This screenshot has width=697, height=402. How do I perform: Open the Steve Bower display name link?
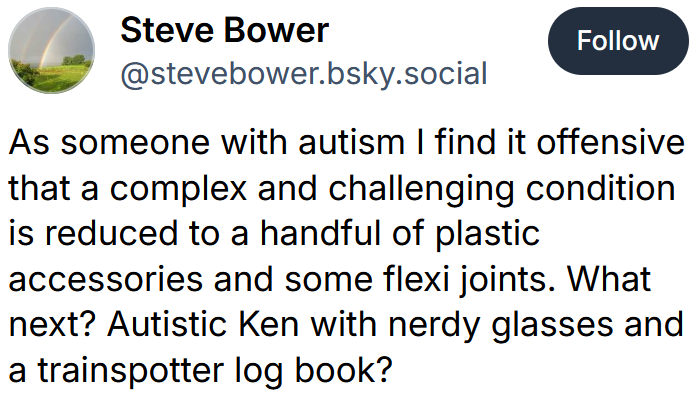pyautogui.click(x=224, y=30)
